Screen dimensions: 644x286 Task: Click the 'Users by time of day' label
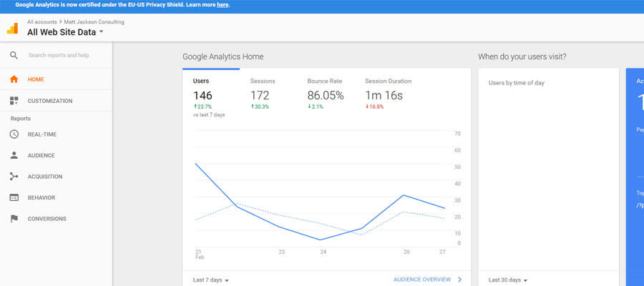pos(516,83)
